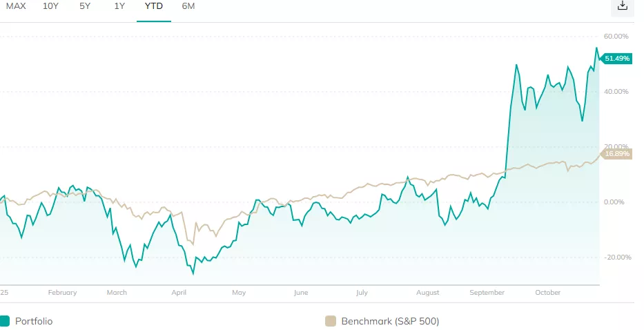Click the 16.89% benchmark value badge
The width and height of the screenshot is (644, 330).
tap(616, 154)
